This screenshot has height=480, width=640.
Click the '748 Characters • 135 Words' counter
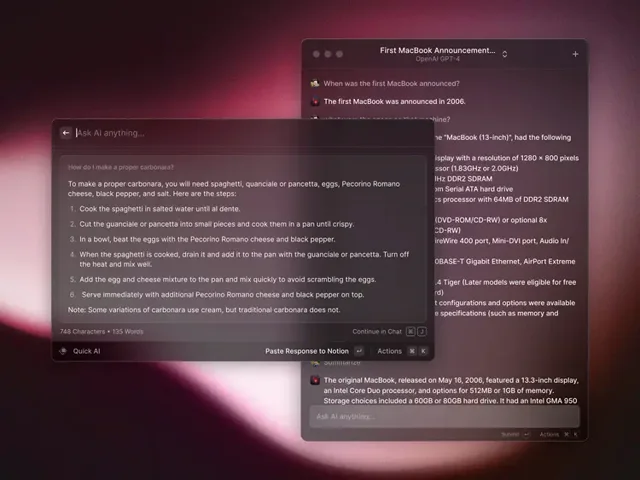coord(102,331)
